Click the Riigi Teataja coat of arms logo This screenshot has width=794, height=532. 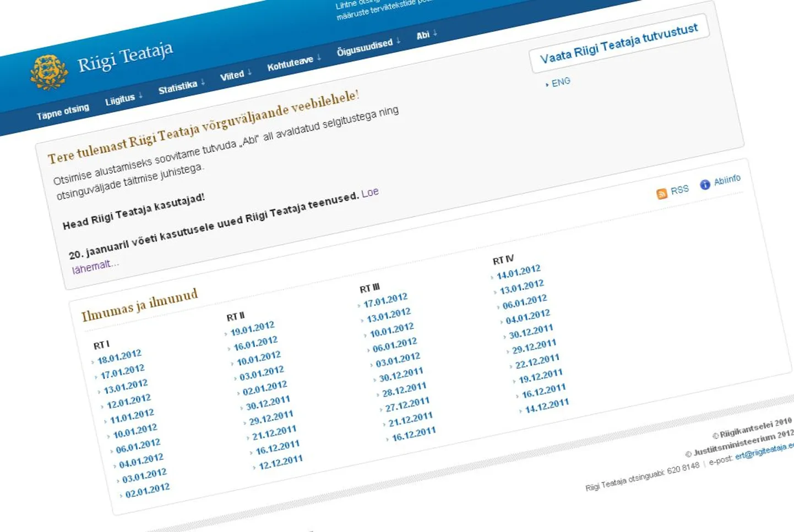(x=49, y=72)
